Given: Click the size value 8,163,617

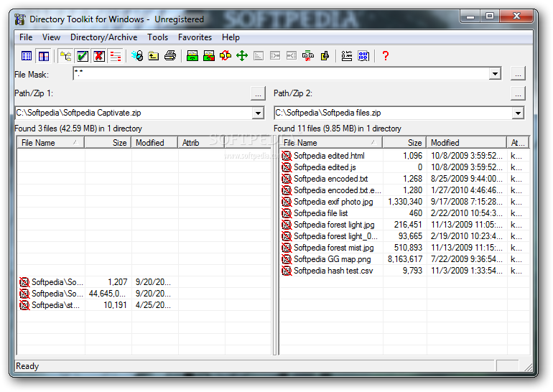Looking at the screenshot, I should [x=405, y=259].
